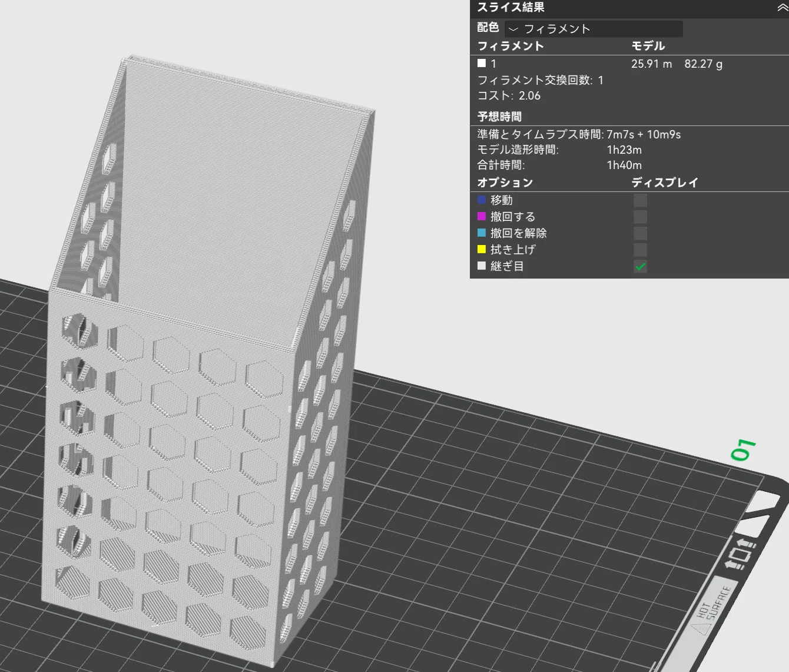Click the 合計時間 1h40m value
Image resolution: width=789 pixels, height=672 pixels.
tap(624, 165)
